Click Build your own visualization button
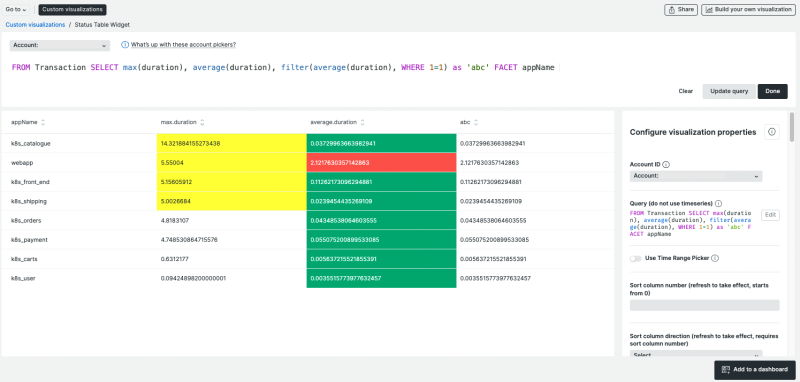This screenshot has width=800, height=382. [749, 9]
